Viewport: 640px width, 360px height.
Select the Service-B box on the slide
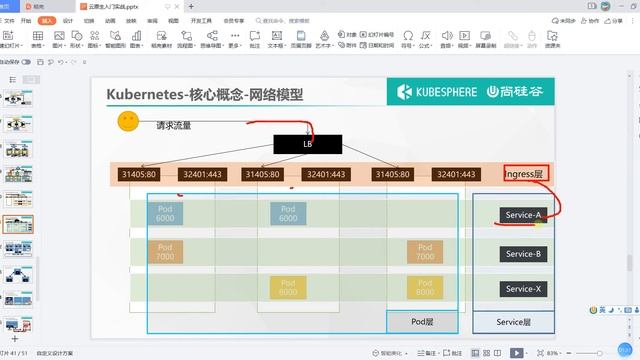coord(523,254)
